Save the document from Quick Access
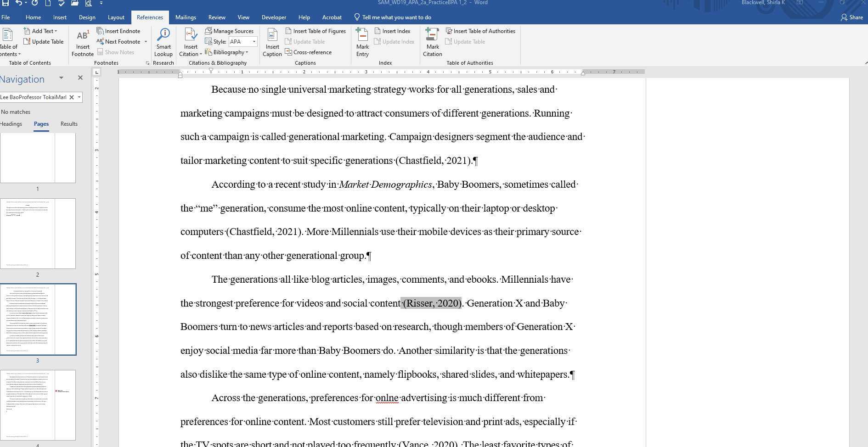868x447 pixels. click(x=6, y=3)
